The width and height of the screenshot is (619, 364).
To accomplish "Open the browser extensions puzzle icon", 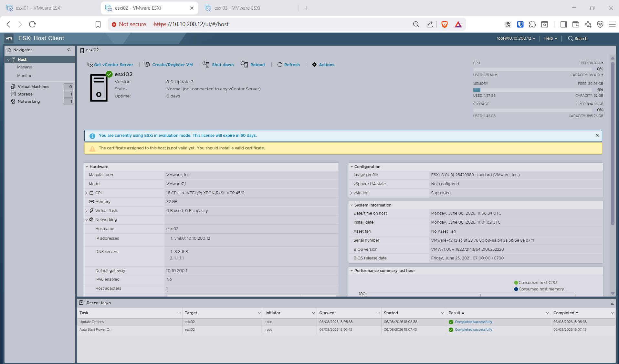I will tap(532, 24).
